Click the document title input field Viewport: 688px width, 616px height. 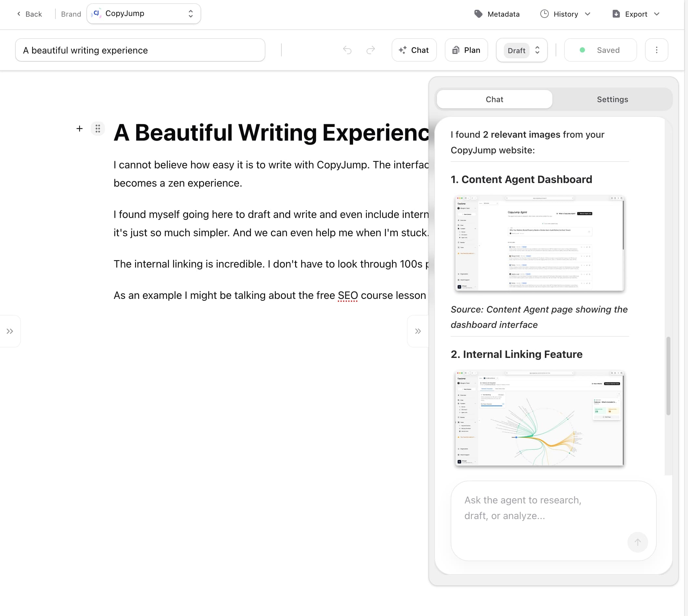[140, 50]
